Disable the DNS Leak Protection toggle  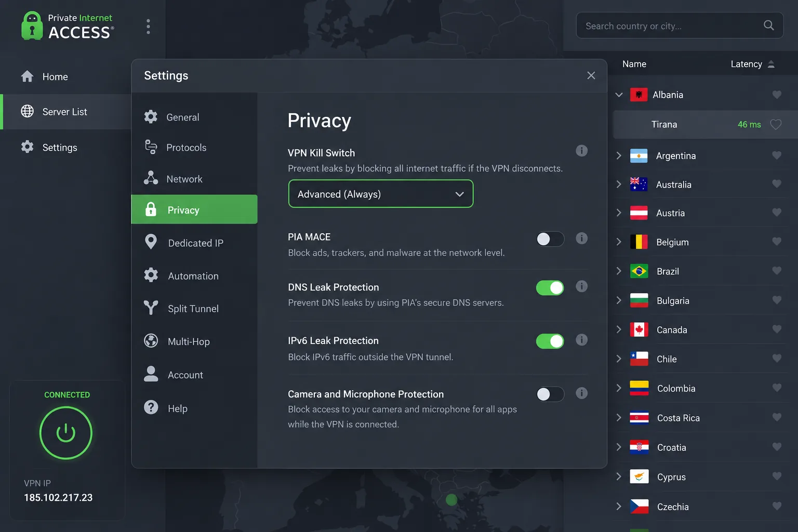(x=550, y=288)
